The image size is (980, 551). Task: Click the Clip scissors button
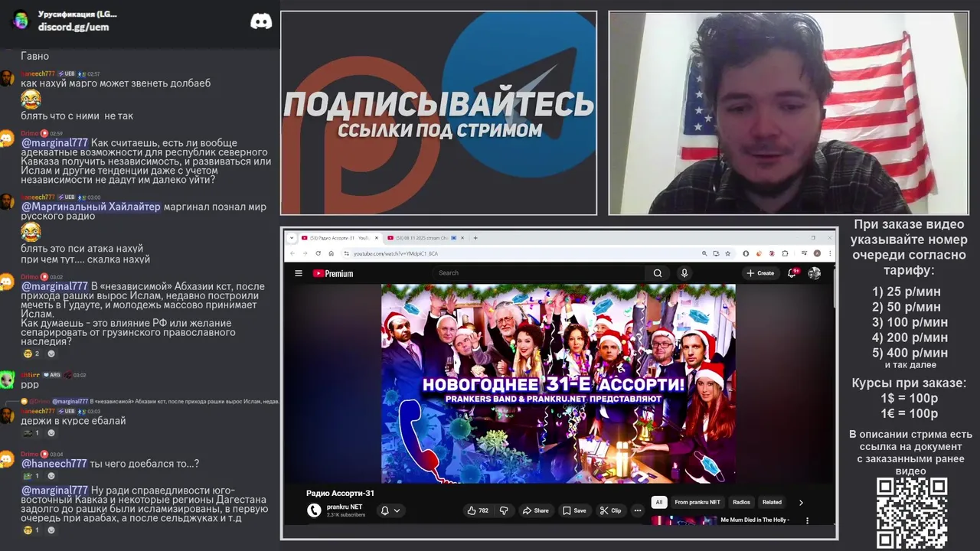pyautogui.click(x=610, y=510)
